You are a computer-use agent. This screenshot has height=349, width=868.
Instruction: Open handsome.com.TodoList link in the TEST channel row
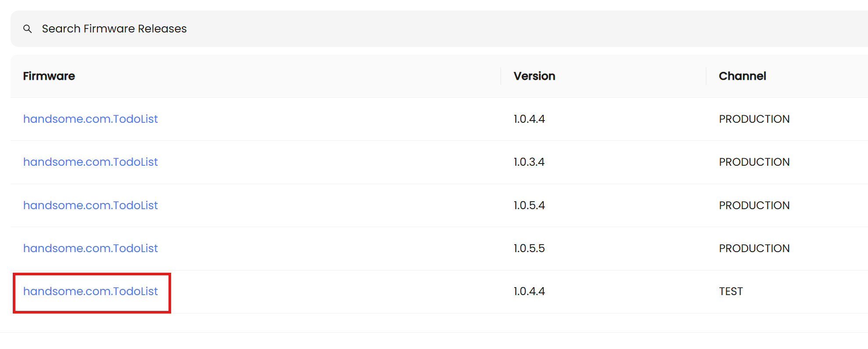[x=90, y=291]
